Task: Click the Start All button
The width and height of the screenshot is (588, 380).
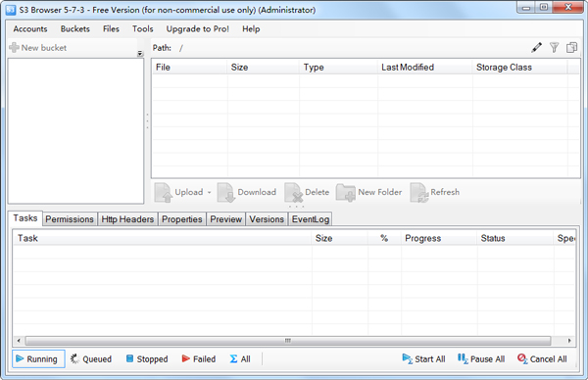Action: 423,359
